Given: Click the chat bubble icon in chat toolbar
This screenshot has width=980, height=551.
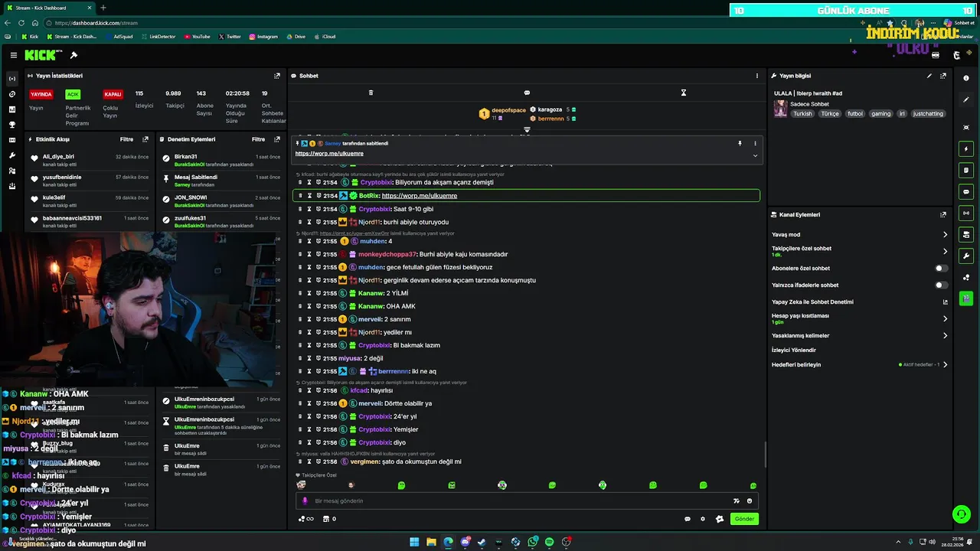Looking at the screenshot, I should pos(527,93).
